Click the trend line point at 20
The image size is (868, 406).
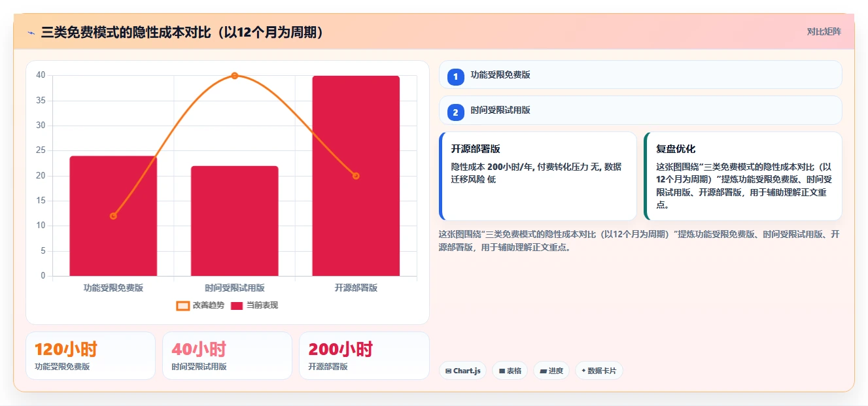(x=356, y=176)
